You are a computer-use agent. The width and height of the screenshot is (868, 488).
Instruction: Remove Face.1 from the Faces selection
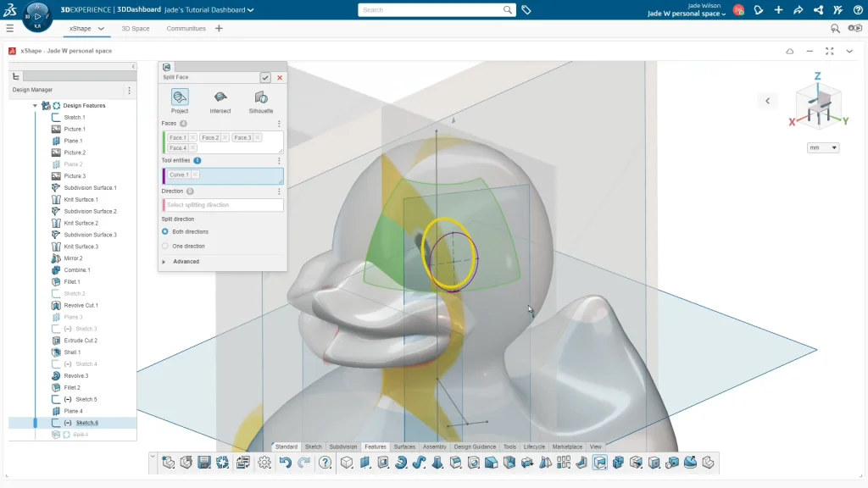tap(192, 137)
